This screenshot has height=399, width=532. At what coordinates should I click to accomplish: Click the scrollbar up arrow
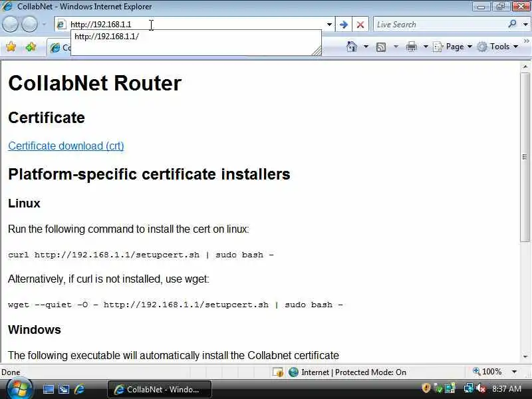(525, 67)
